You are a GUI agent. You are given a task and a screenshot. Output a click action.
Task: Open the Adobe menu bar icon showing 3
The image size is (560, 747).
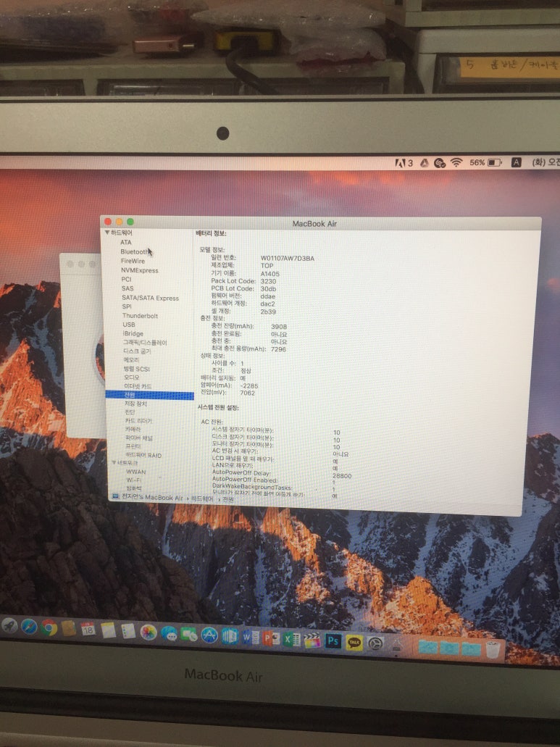pyautogui.click(x=404, y=163)
